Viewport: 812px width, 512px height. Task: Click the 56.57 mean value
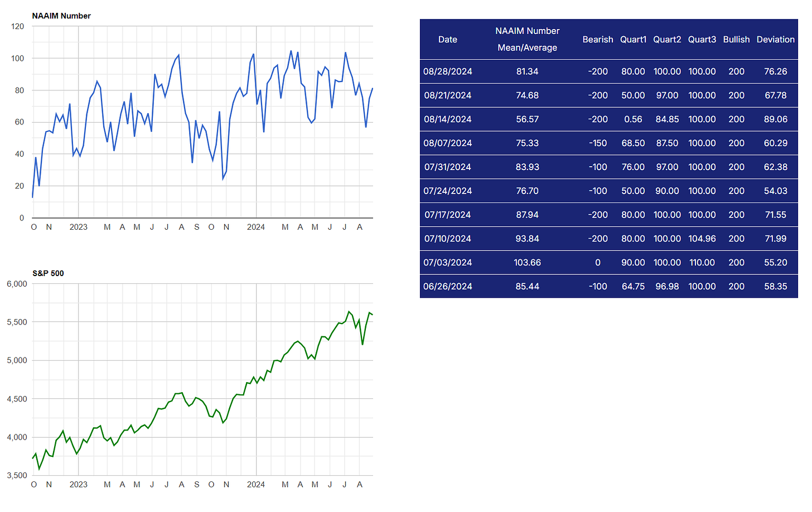click(x=527, y=119)
